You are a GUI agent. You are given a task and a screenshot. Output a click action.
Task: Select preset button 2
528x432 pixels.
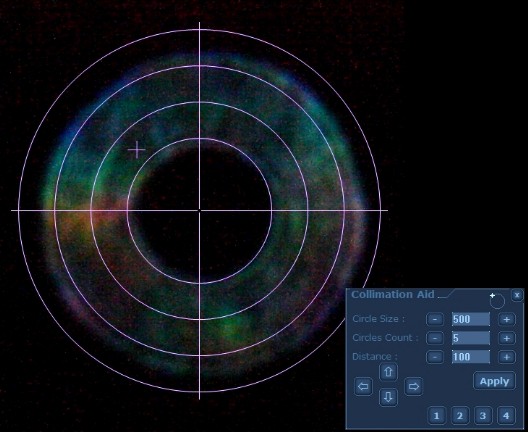click(x=460, y=416)
